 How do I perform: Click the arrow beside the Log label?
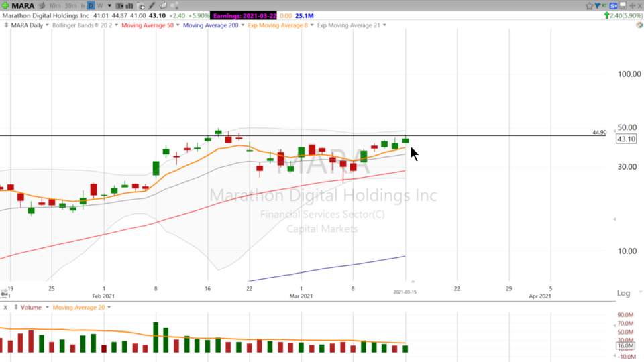[640, 292]
